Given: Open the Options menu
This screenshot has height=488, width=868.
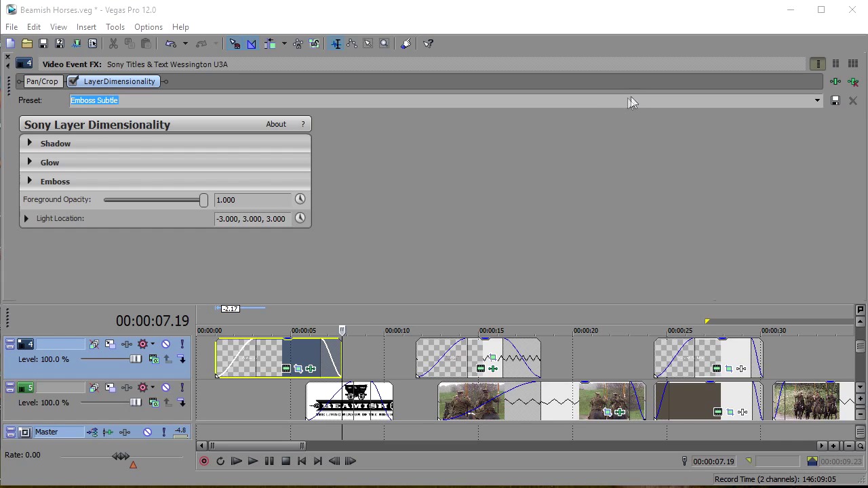Looking at the screenshot, I should (x=149, y=27).
